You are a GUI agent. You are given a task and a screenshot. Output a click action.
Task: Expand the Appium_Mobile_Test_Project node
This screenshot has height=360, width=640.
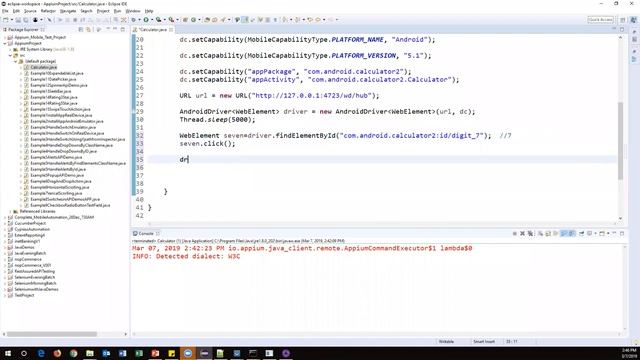(x=5, y=37)
